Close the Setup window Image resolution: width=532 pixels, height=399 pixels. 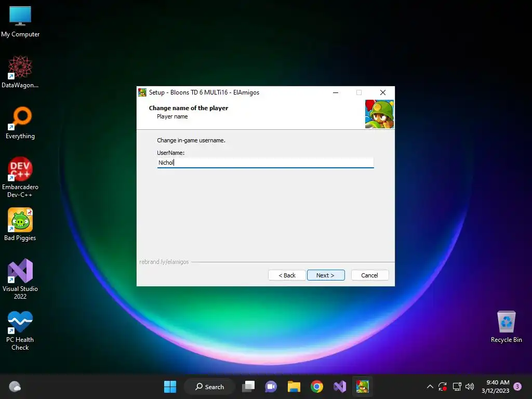(383, 92)
